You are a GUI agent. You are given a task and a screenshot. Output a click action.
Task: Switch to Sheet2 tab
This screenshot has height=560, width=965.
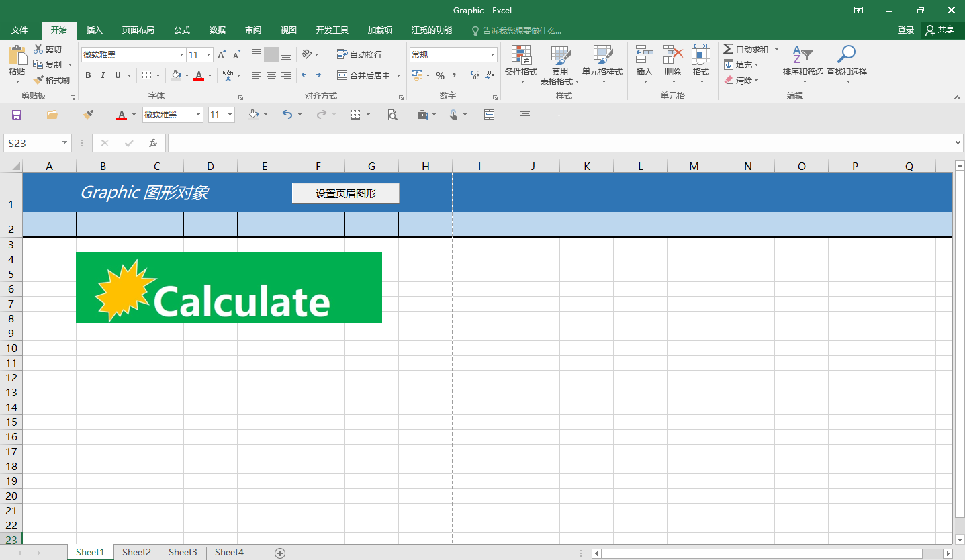point(136,553)
